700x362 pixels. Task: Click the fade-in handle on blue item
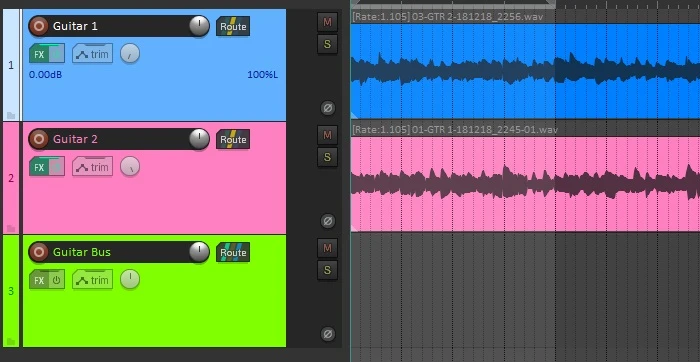(x=354, y=115)
